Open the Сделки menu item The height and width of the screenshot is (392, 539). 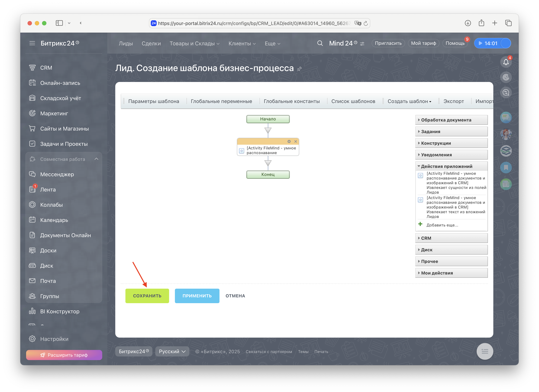click(151, 44)
